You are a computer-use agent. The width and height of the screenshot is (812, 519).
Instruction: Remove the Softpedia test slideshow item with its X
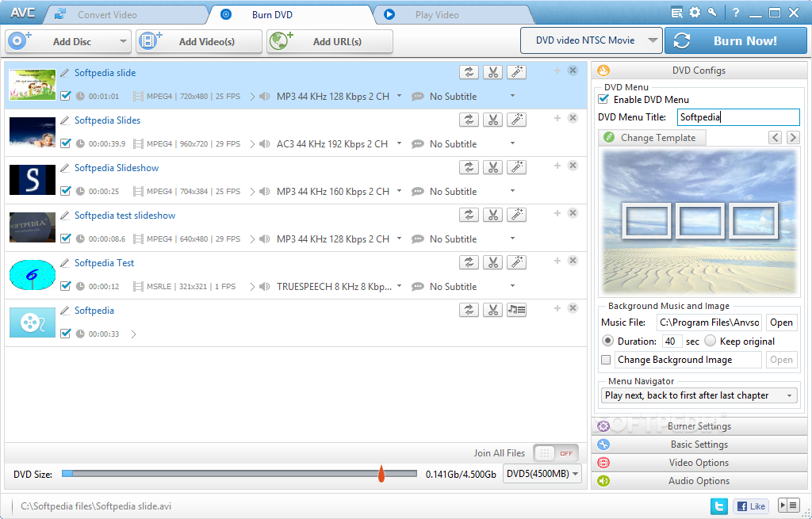click(573, 213)
